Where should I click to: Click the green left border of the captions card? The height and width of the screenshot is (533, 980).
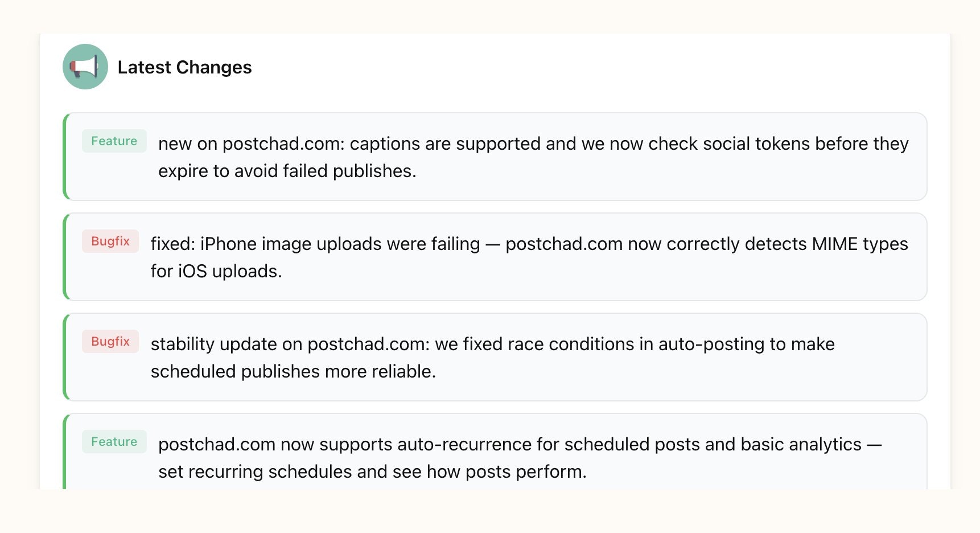(65, 157)
